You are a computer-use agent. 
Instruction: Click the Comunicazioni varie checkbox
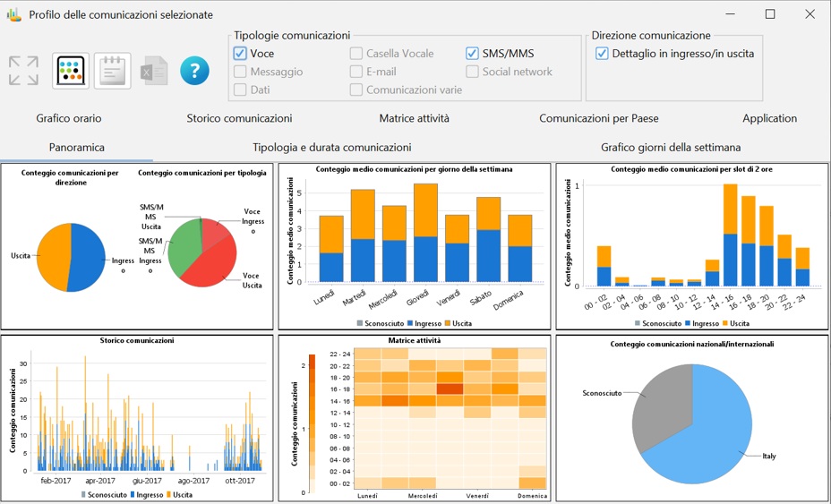(356, 90)
